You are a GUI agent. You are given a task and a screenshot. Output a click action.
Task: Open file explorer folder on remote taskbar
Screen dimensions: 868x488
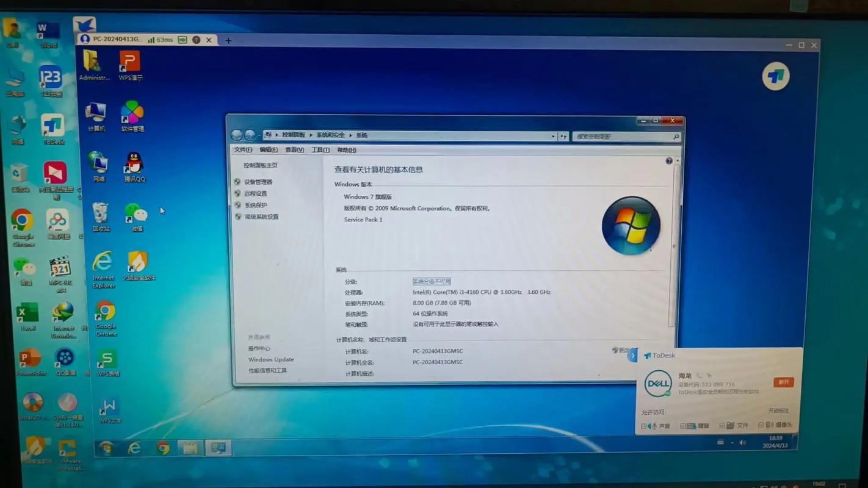[190, 448]
